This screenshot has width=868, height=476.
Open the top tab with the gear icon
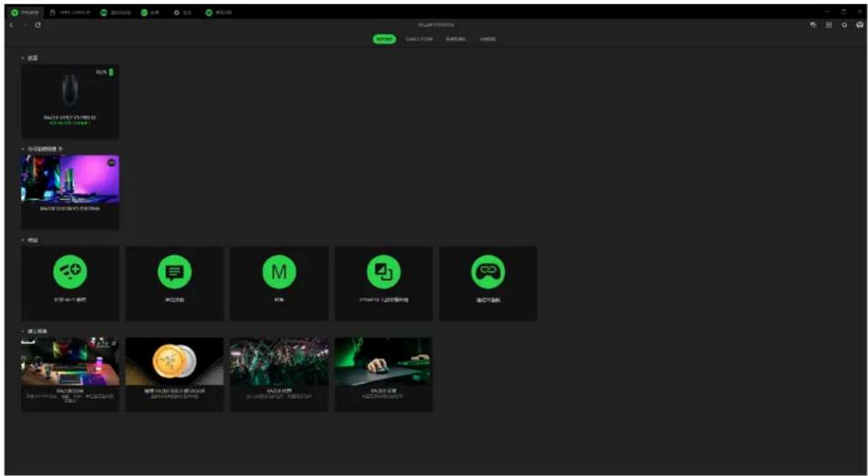coord(182,13)
